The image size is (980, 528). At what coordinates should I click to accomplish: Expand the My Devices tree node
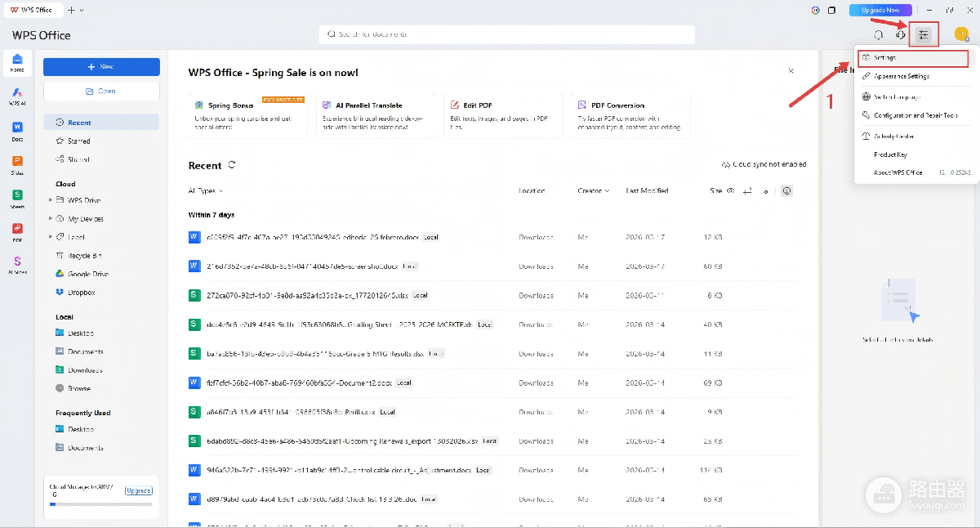pyautogui.click(x=51, y=219)
